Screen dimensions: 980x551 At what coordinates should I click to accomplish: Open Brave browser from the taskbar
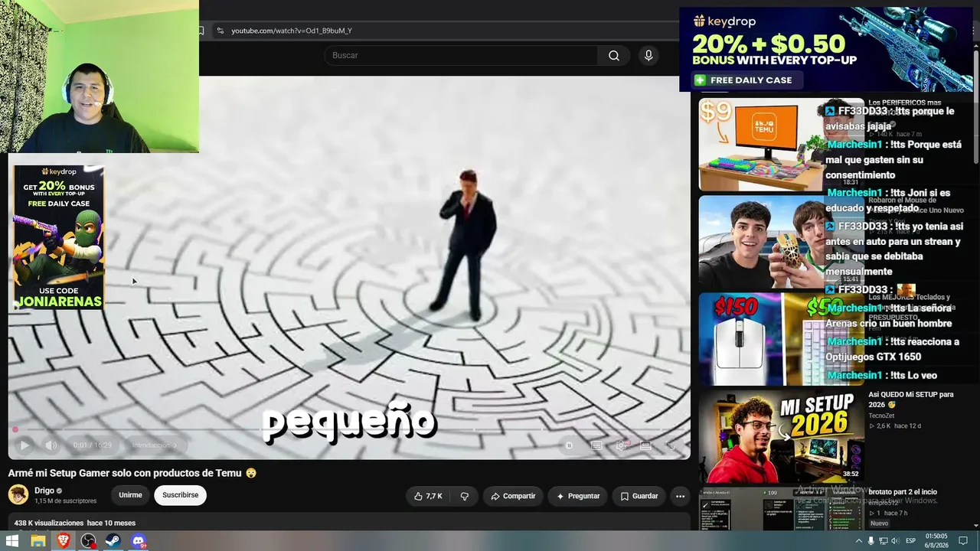[x=63, y=541]
